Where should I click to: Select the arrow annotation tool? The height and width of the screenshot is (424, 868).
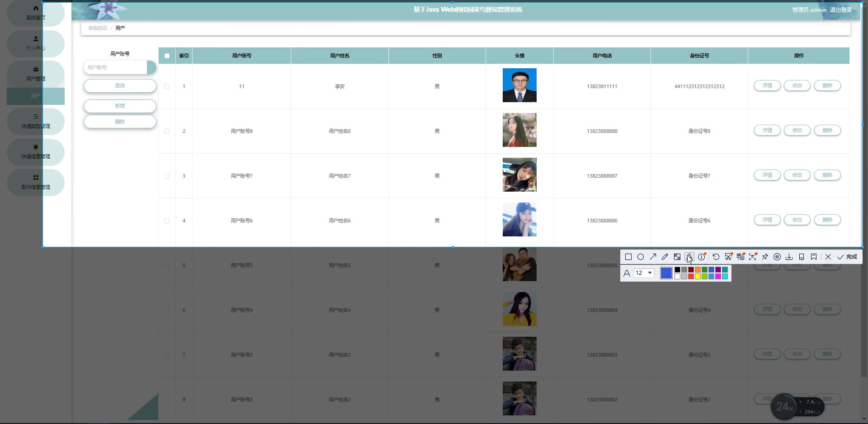(653, 257)
